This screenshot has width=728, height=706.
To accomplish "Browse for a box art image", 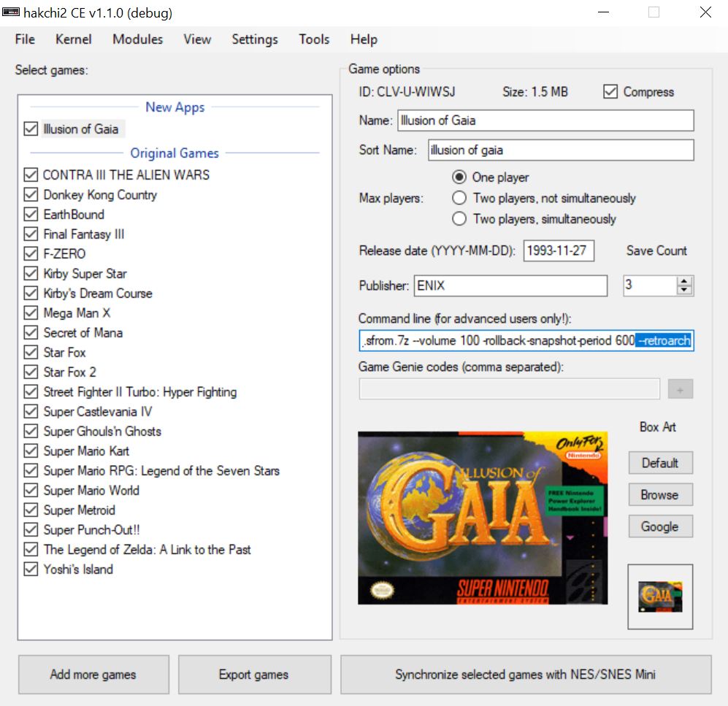I will (x=660, y=495).
